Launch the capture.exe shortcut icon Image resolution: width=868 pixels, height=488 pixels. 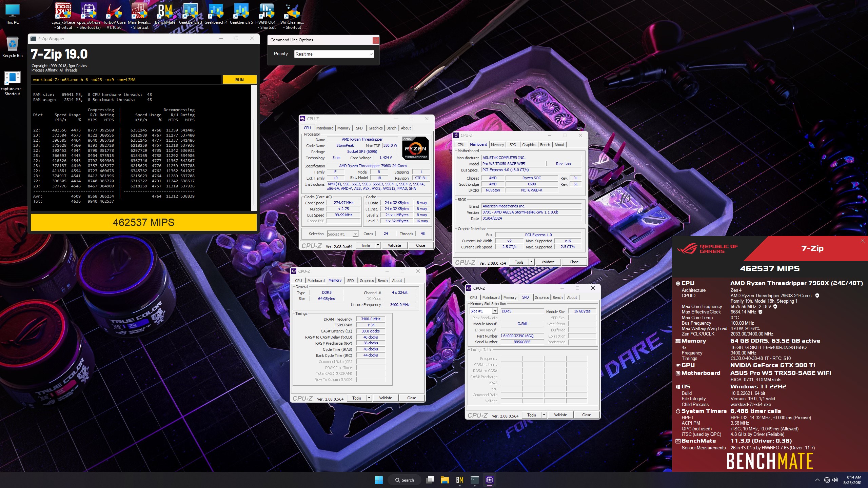[13, 83]
